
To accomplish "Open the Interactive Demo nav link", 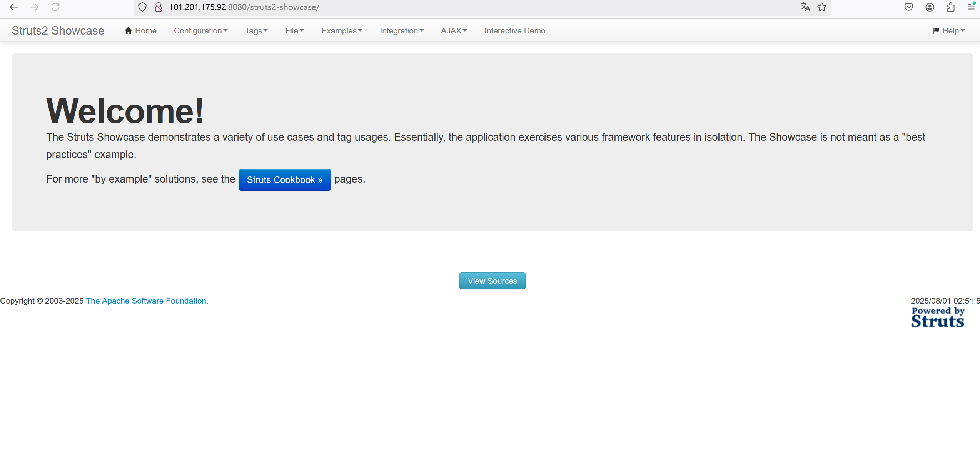I will [x=515, y=31].
